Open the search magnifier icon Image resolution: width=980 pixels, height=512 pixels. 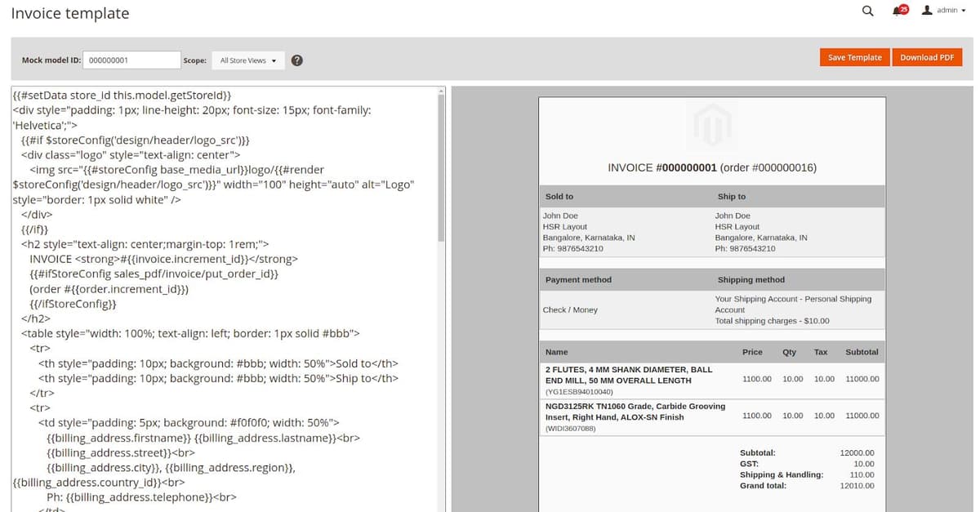[867, 11]
